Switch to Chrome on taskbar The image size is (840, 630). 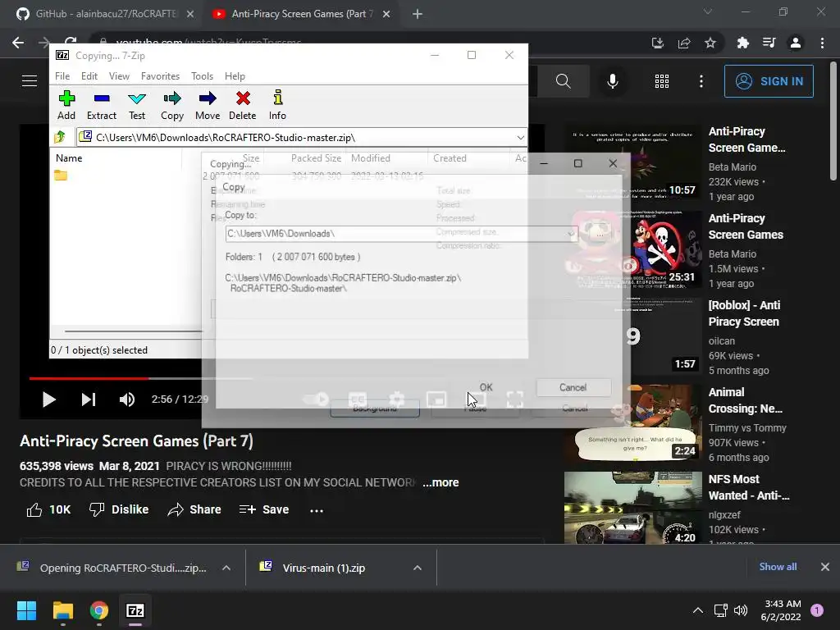[99, 610]
